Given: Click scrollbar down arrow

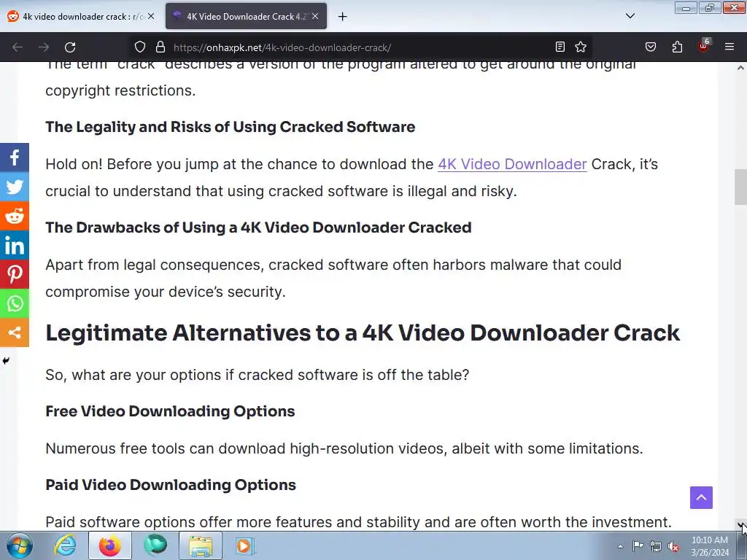Looking at the screenshot, I should pos(740,525).
